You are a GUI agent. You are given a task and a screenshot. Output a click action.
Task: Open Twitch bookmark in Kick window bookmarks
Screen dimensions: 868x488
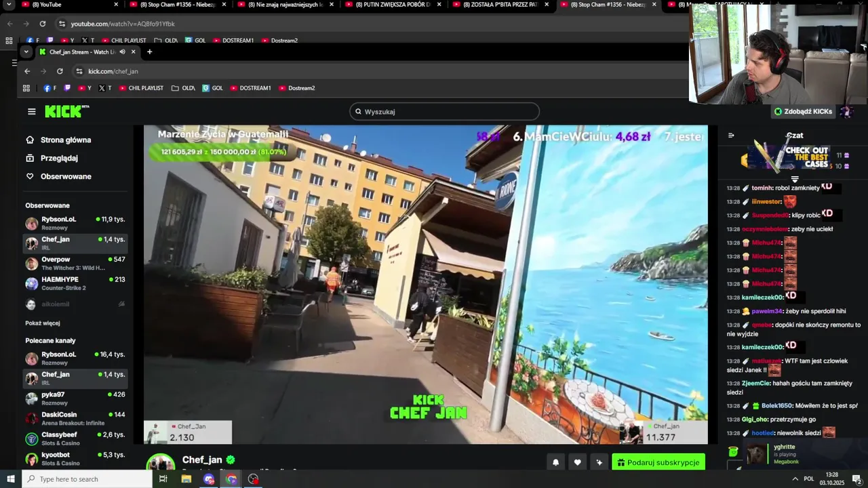coord(67,88)
